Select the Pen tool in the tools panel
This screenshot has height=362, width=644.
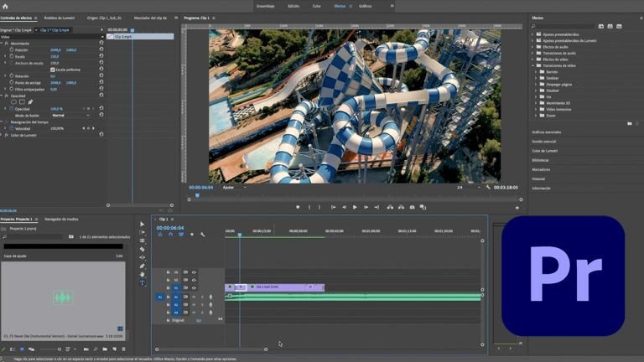tap(142, 266)
